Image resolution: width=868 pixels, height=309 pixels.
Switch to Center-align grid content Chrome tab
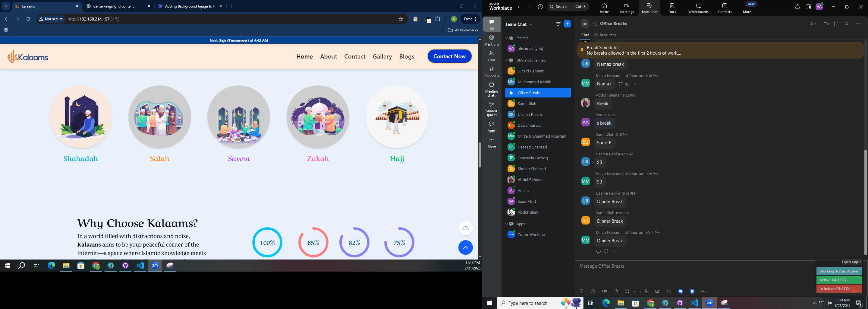118,6
